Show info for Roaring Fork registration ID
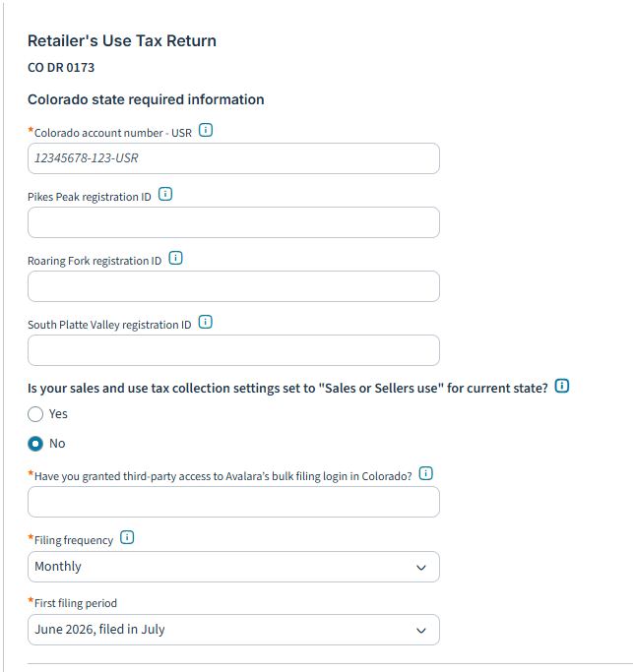This screenshot has height=672, width=633. tap(175, 258)
